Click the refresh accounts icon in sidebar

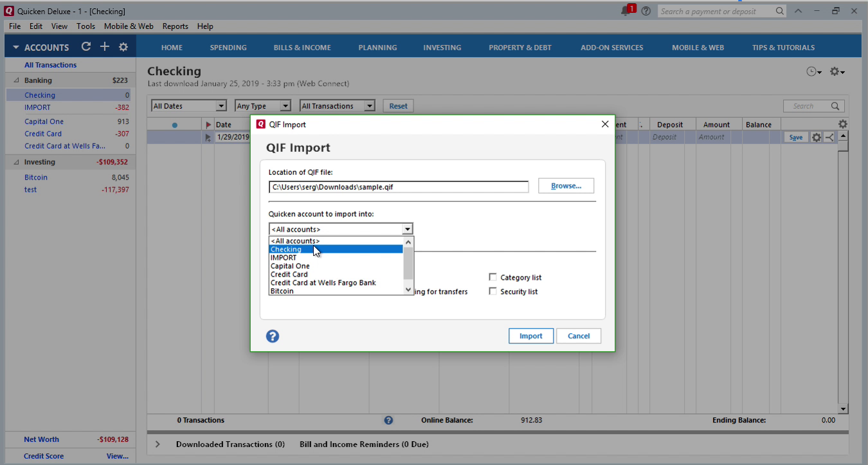pyautogui.click(x=86, y=47)
